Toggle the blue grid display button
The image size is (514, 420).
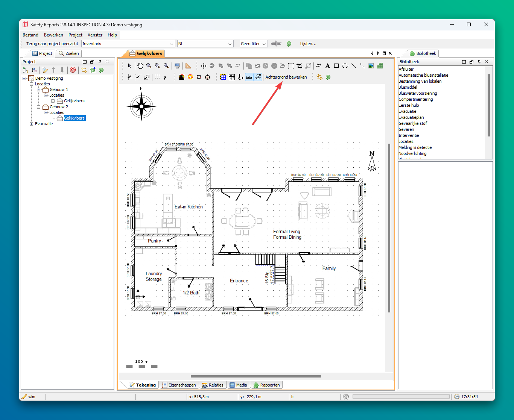click(x=223, y=77)
